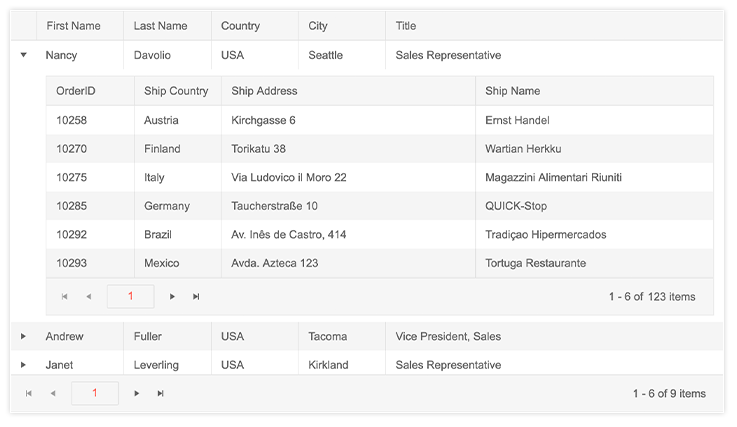Go to last page in orders pager
This screenshot has height=427, width=737.
tap(196, 297)
